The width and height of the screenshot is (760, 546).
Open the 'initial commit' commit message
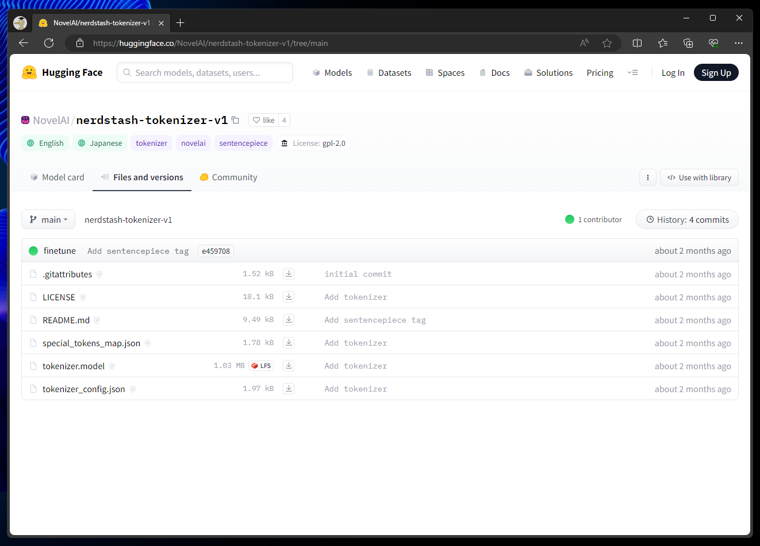point(358,274)
